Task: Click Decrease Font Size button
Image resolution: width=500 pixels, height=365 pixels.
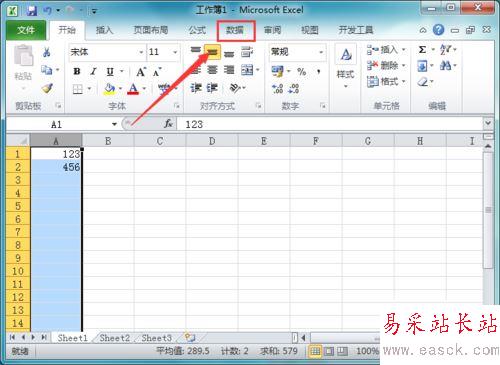Action: point(157,72)
